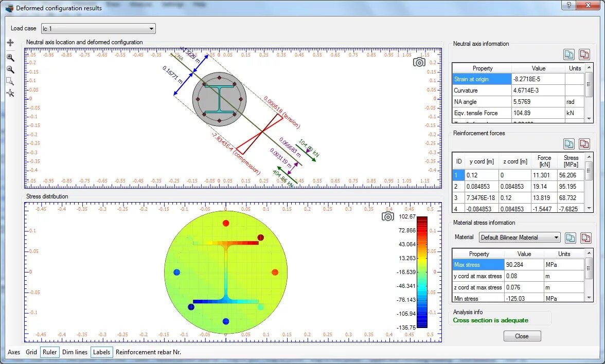Click the value 5.5769
This screenshot has width=605, height=364.
coord(522,102)
